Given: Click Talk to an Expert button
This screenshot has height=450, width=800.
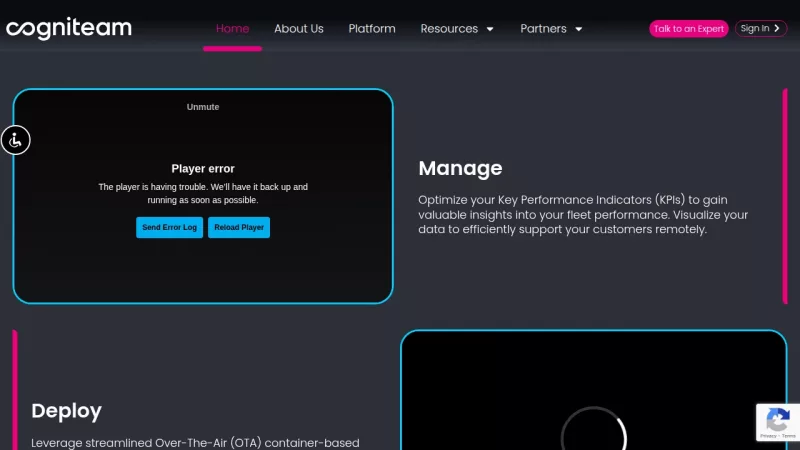Looking at the screenshot, I should pos(688,29).
